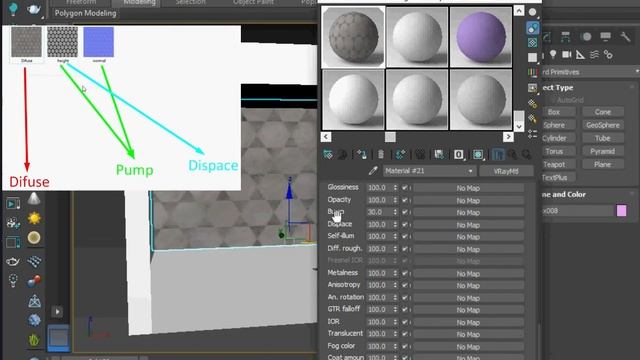Click the sample slots down scroll arrow
Image resolution: width=640 pixels, height=360 pixels.
[518, 127]
